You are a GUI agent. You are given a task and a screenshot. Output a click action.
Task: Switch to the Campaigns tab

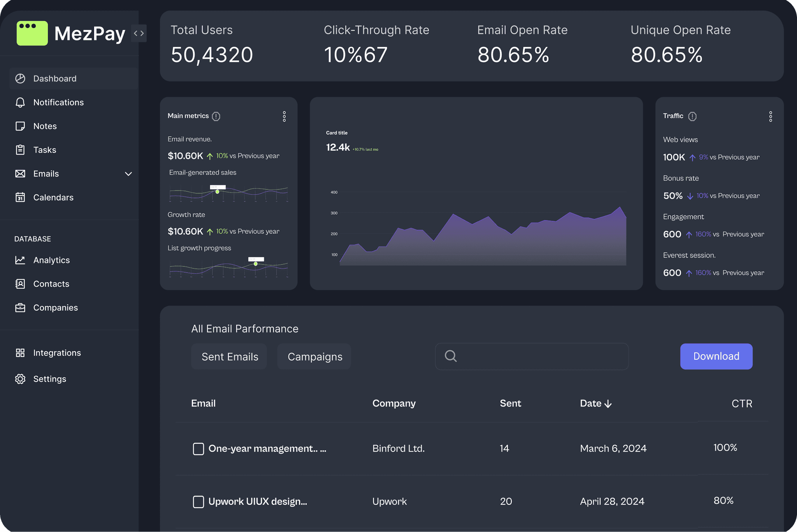[x=314, y=356]
